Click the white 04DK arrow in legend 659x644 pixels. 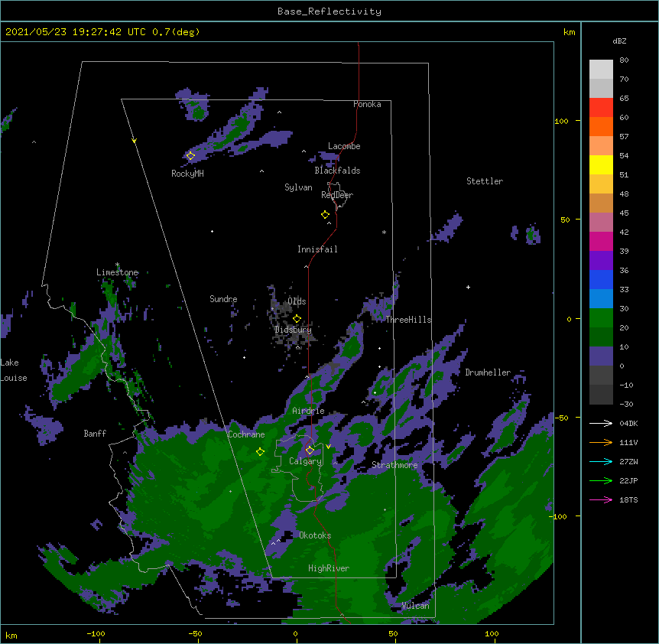click(x=601, y=423)
